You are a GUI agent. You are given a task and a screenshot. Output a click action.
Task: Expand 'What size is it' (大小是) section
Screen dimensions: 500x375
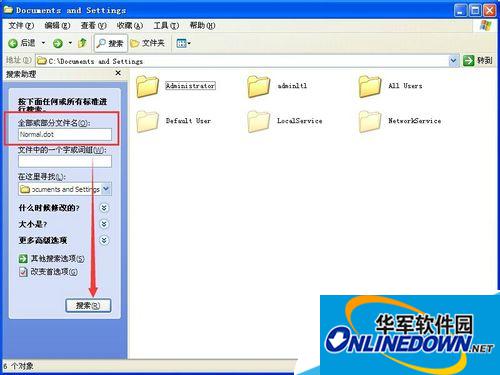point(104,224)
